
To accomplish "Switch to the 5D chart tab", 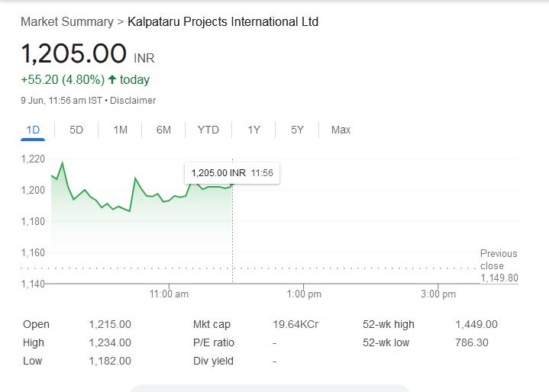I will (76, 130).
